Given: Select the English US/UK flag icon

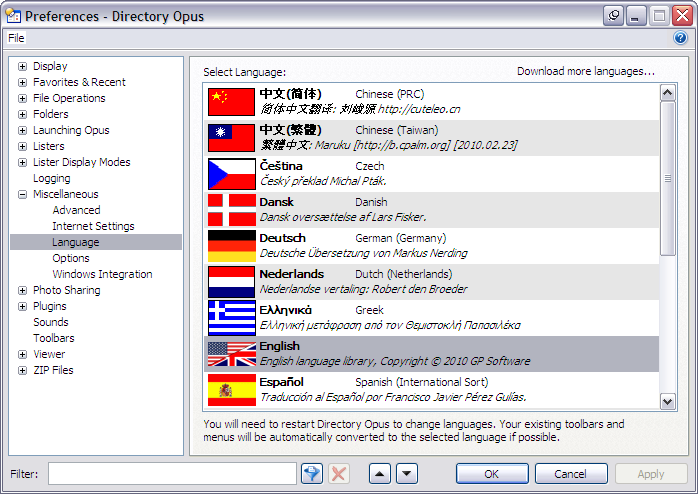Looking at the screenshot, I should [231, 354].
